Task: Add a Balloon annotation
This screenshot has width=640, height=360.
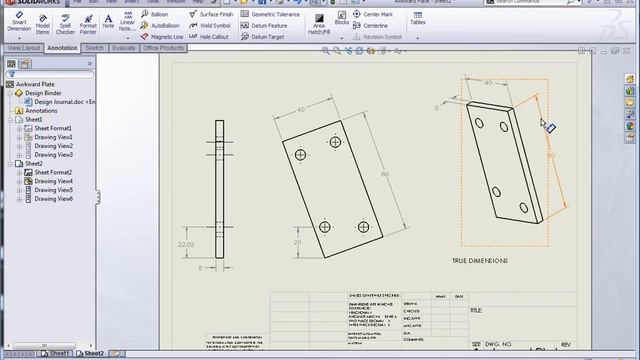Action: coord(155,14)
